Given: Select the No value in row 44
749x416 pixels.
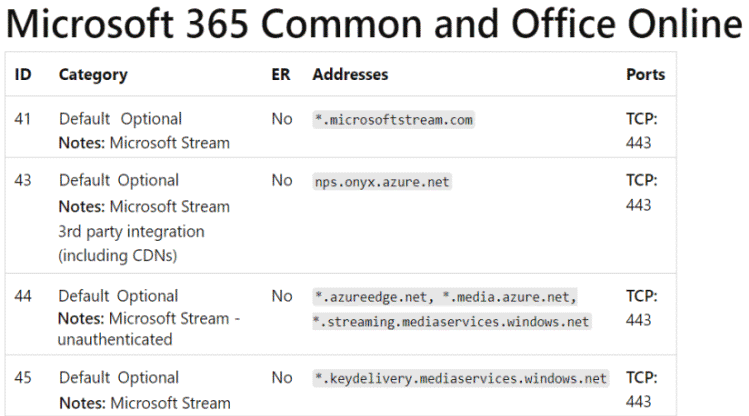Looking at the screenshot, I should coord(282,296).
